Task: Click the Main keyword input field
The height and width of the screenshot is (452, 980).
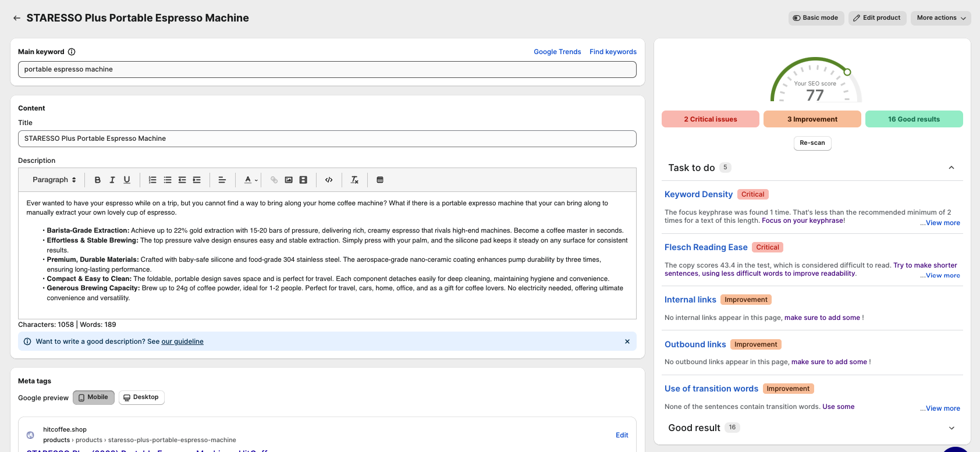Action: [x=327, y=69]
